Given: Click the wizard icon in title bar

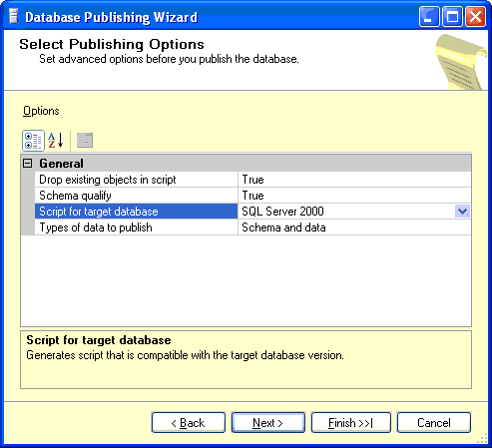Looking at the screenshot, I should pos(13,17).
